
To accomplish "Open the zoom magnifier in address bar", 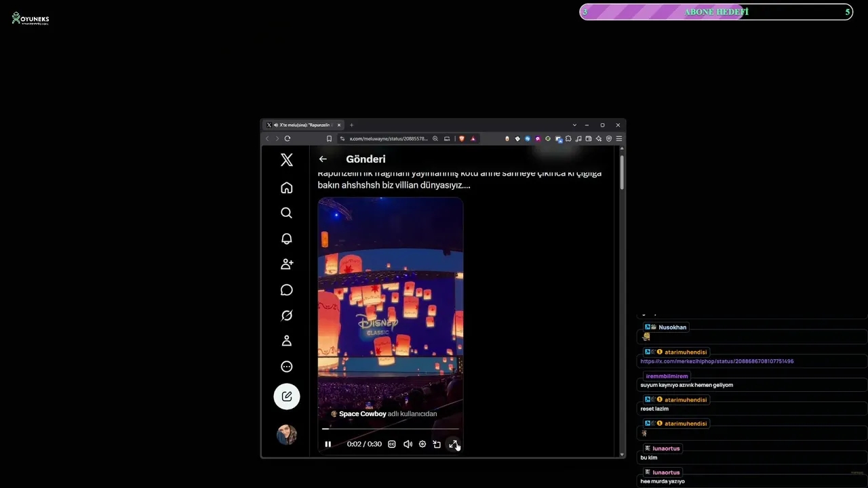I will click(x=435, y=139).
